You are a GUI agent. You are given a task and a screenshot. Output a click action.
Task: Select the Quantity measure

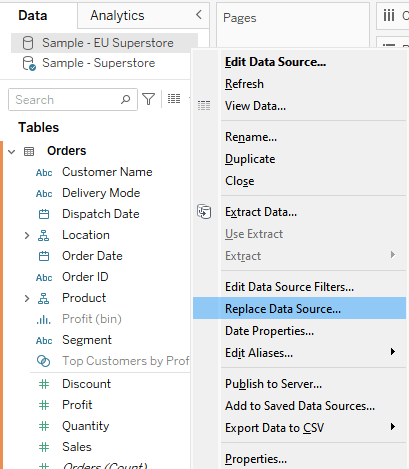coord(86,426)
